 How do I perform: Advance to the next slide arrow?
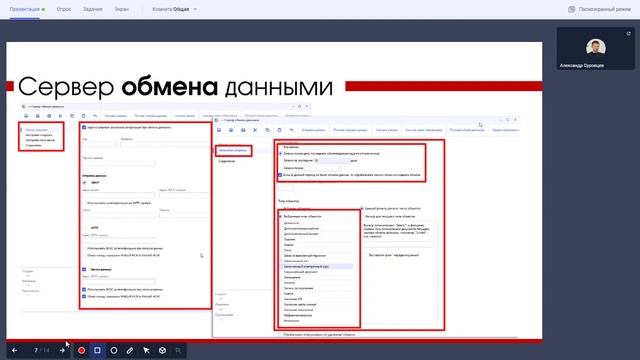62,350
